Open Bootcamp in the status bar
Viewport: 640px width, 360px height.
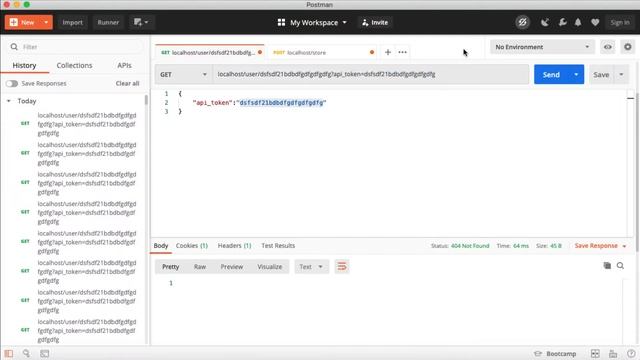(555, 354)
